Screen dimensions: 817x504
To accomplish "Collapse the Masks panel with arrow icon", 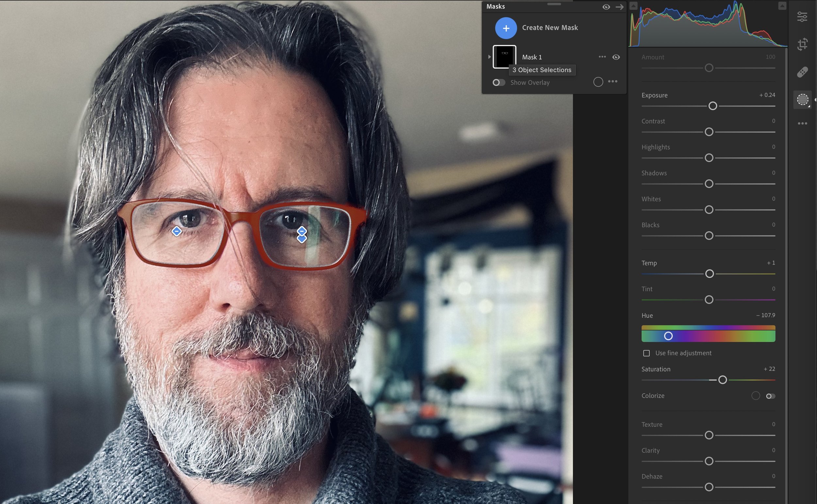I will click(x=620, y=7).
